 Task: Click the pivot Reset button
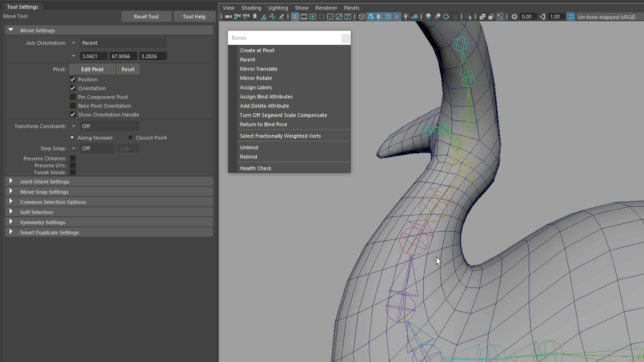[128, 69]
